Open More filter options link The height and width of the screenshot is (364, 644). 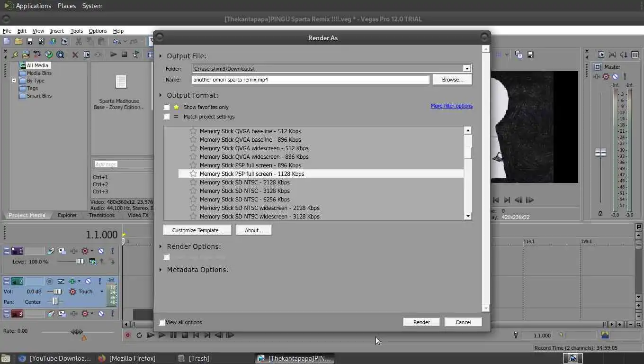click(x=452, y=106)
